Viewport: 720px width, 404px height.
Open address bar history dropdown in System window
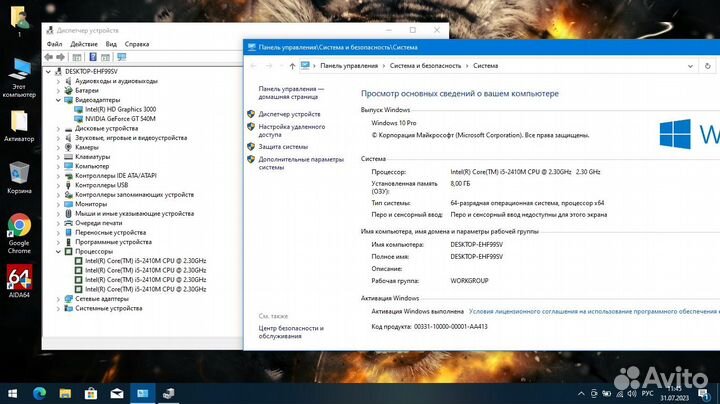click(690, 66)
